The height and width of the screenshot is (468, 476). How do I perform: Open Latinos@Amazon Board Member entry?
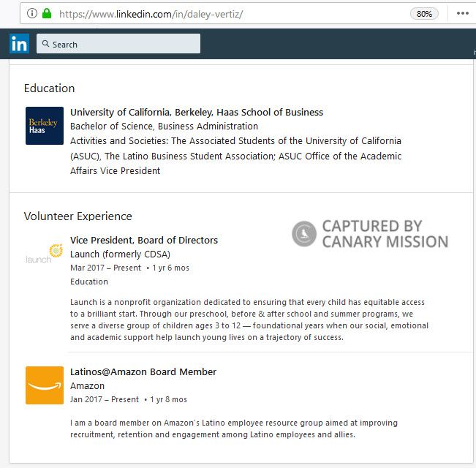pos(143,371)
